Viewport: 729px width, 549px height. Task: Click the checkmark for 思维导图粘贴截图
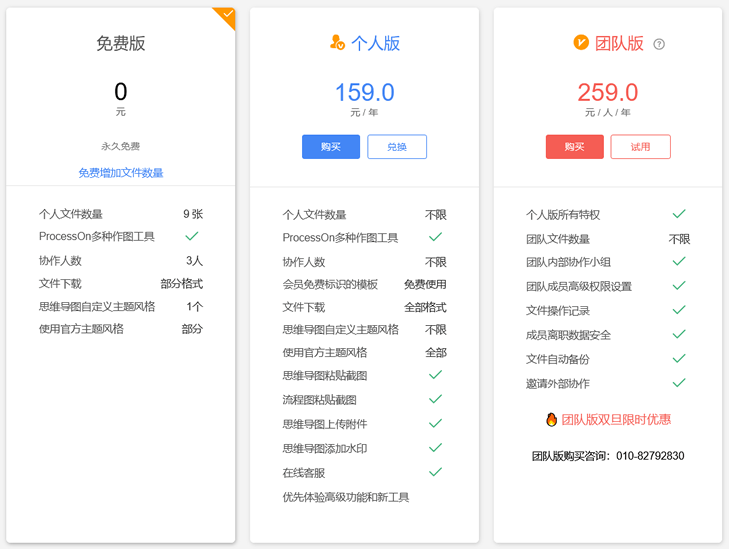point(435,375)
